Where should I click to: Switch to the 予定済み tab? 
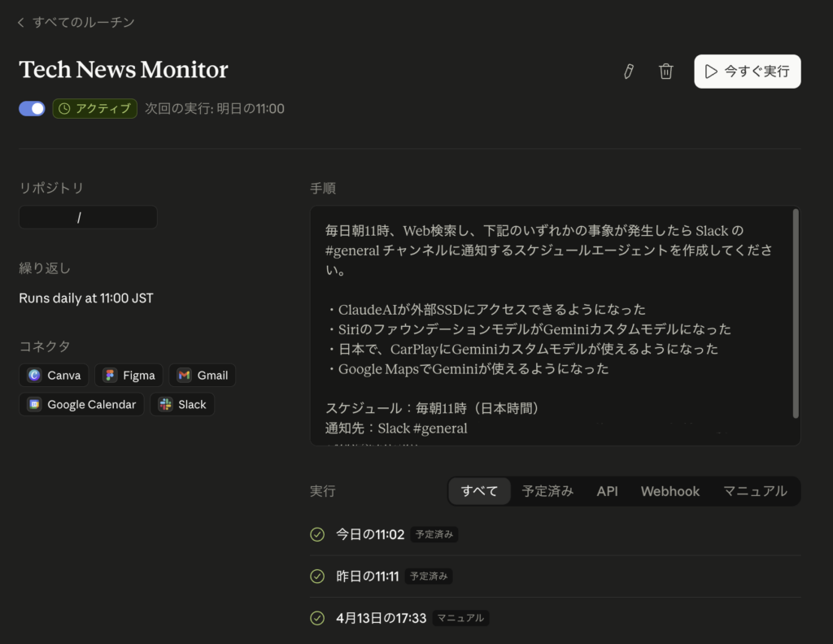547,491
